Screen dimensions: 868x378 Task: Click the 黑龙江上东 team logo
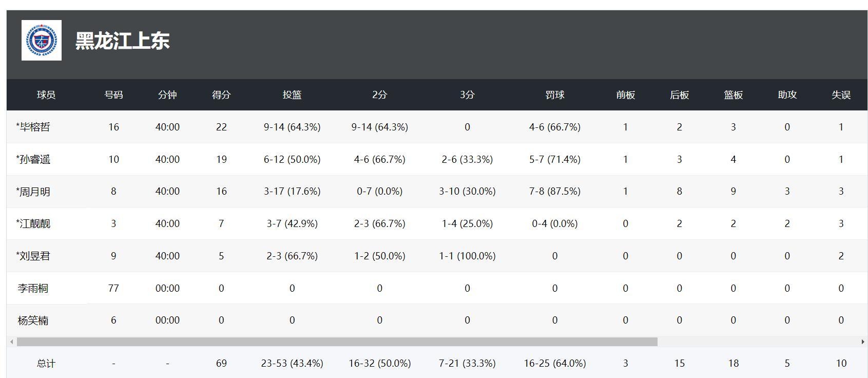pos(42,41)
